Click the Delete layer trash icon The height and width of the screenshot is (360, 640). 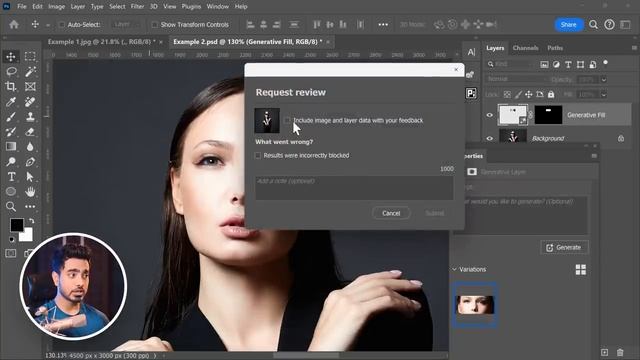(x=620, y=352)
